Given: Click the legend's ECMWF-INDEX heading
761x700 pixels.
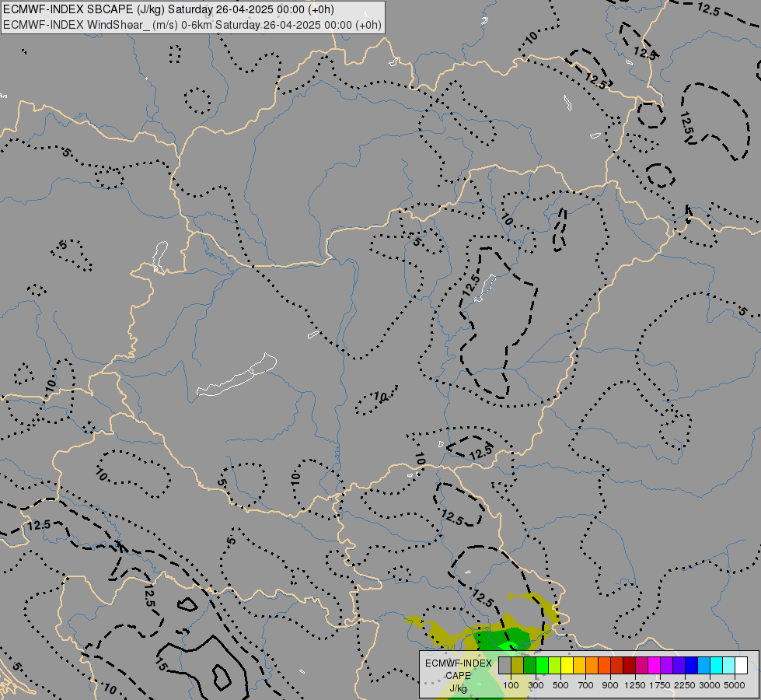Looking at the screenshot, I should coord(458,663).
